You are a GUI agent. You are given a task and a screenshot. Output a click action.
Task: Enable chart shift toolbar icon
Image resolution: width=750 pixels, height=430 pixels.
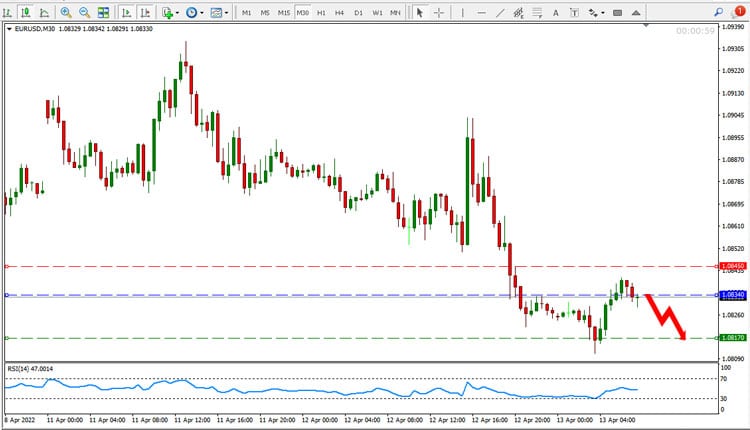coord(145,12)
